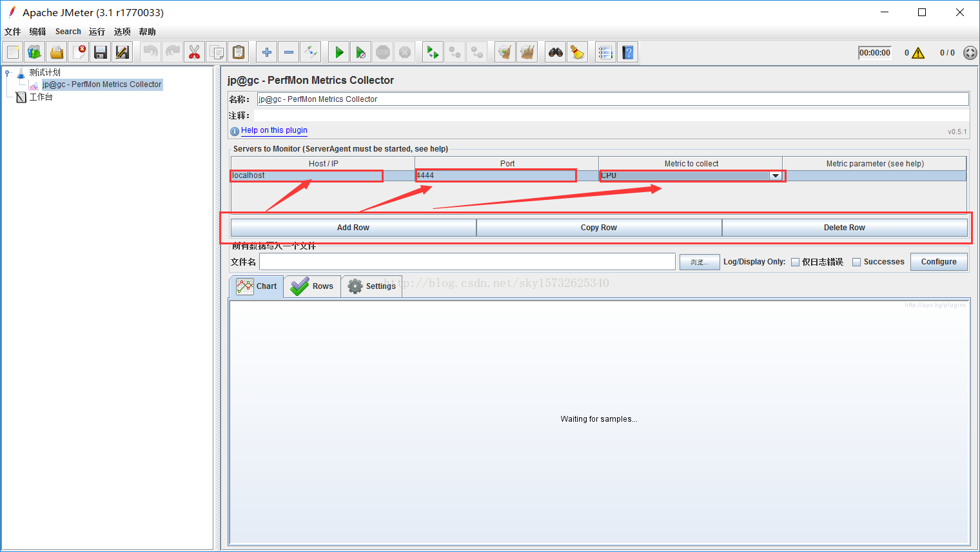
Task: Click the Toggle enable/disable icon
Action: pos(311,52)
